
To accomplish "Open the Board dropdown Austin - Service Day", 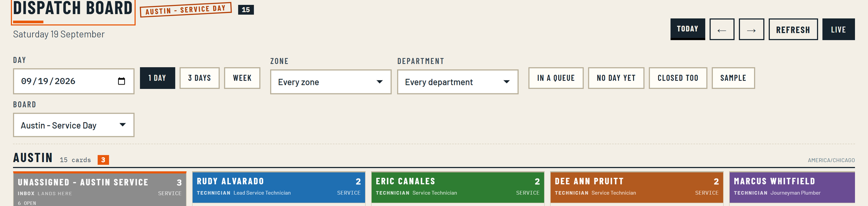I will coord(74,125).
